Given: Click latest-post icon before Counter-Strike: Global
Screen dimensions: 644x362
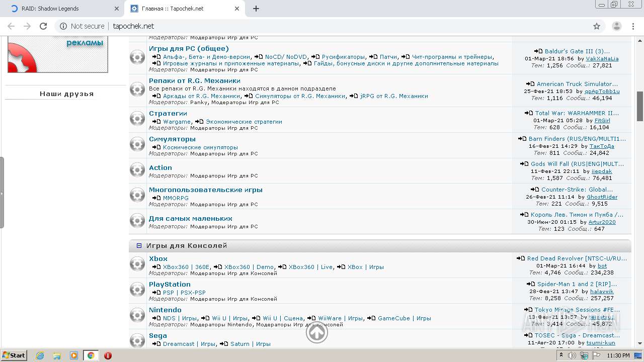Looking at the screenshot, I should tap(535, 190).
